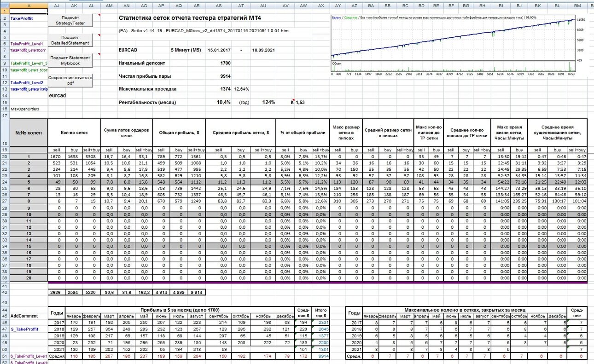Click the Итого год $ header
The image size is (594, 364).
(321, 313)
